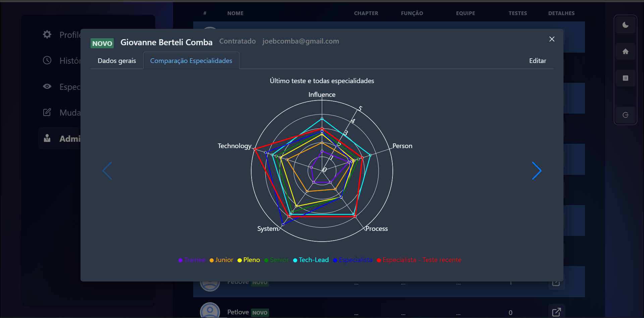Screen dimensions: 644x318
Task: Switch to the Dados gerais tab
Action: [x=117, y=61]
